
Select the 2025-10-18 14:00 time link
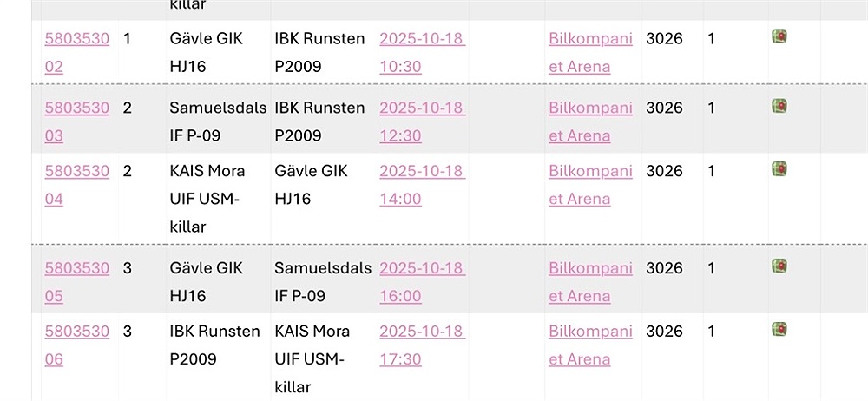(x=421, y=185)
